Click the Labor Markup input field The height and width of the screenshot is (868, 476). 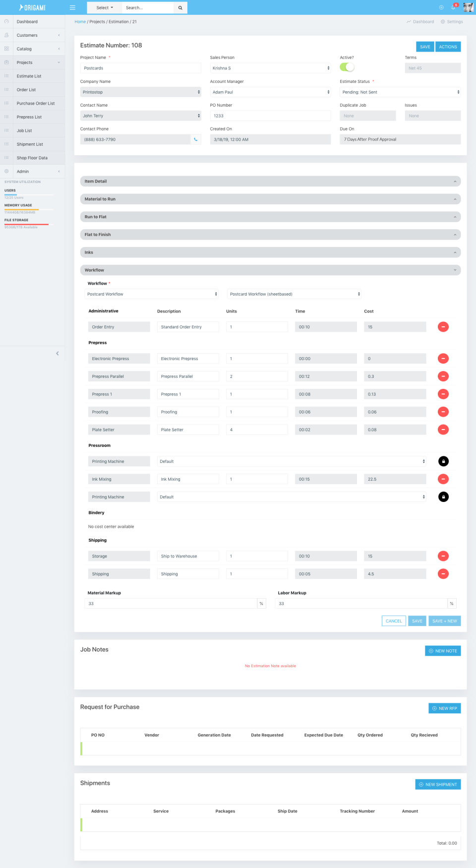[361, 604]
